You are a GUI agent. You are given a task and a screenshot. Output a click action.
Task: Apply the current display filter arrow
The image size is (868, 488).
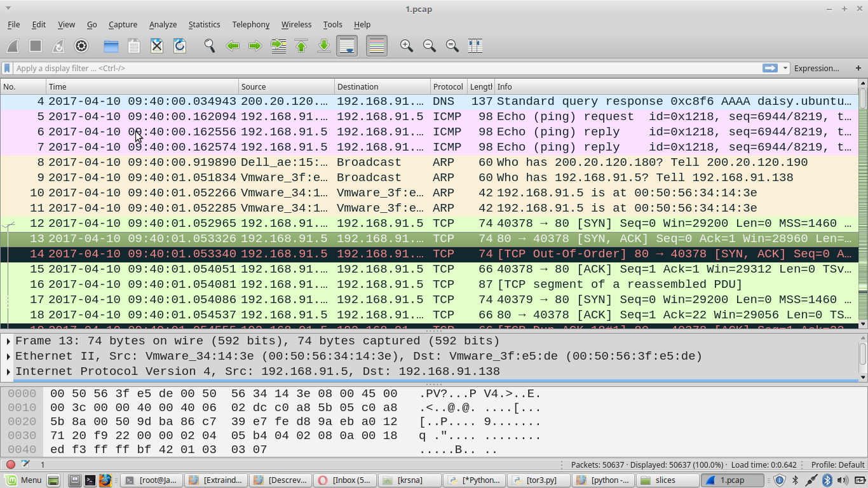(771, 68)
